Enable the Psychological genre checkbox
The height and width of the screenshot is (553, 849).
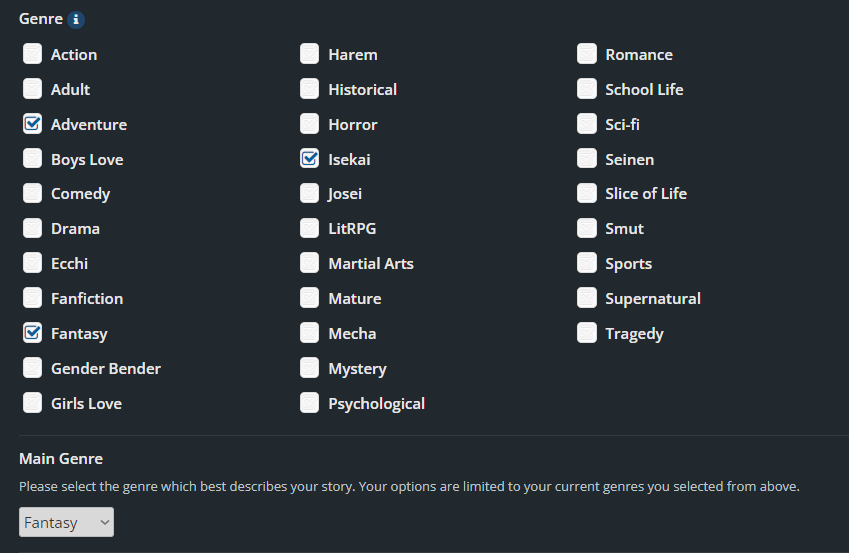(x=310, y=403)
